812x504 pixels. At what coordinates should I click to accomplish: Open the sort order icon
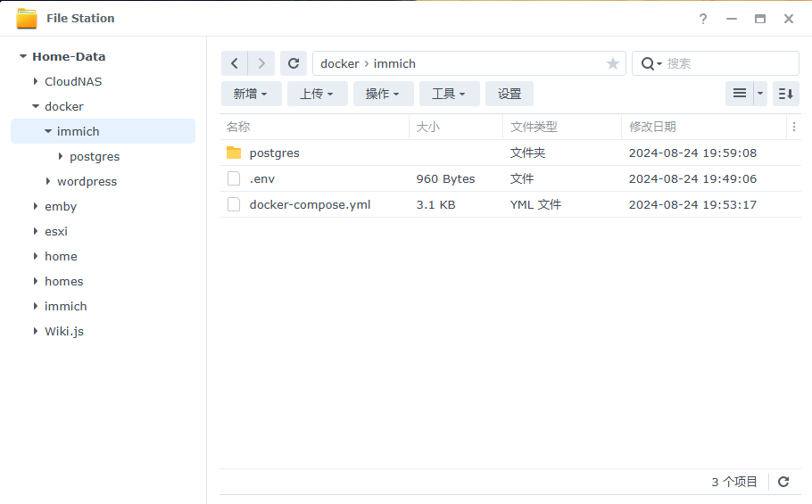point(785,94)
